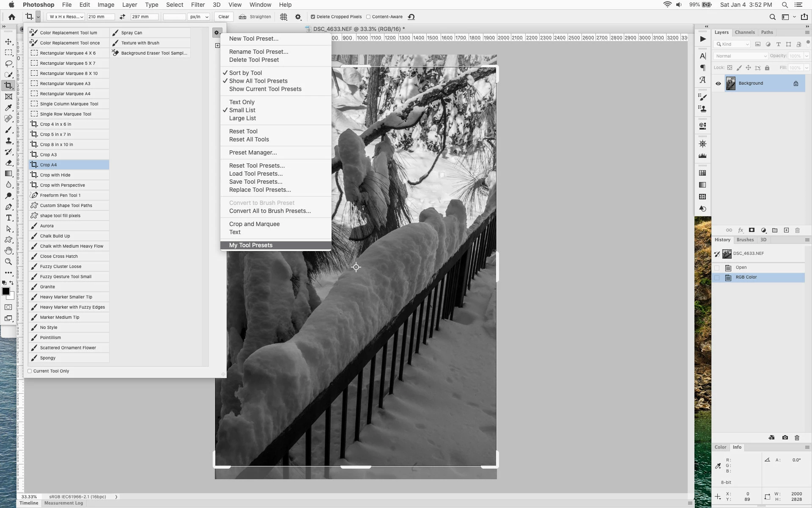
Task: Expand the W x H x Resolution dropdown
Action: [66, 17]
